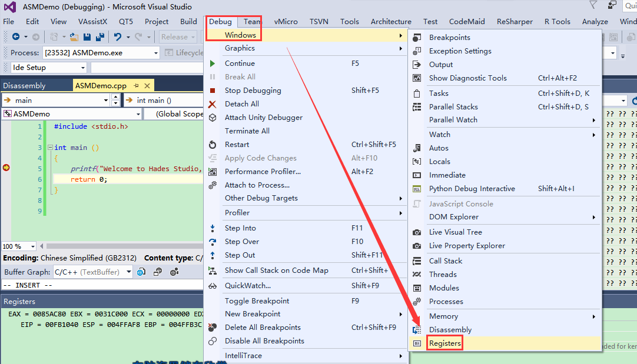Image resolution: width=637 pixels, height=364 pixels.
Task: Pin the ASMDemo.cpp tab
Action: tap(136, 86)
